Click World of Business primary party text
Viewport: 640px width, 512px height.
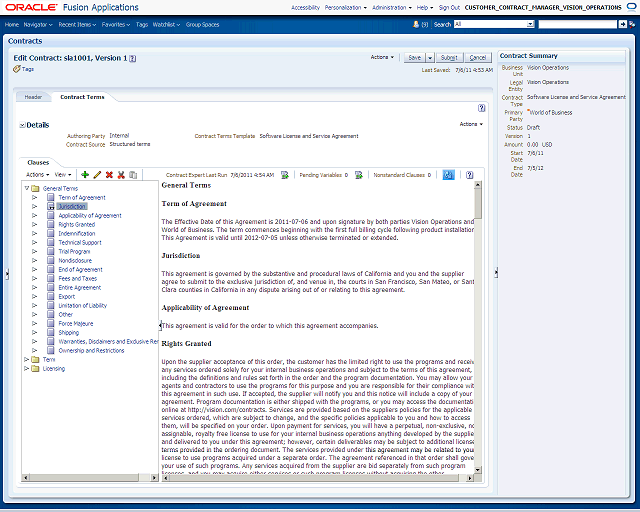pos(551,112)
